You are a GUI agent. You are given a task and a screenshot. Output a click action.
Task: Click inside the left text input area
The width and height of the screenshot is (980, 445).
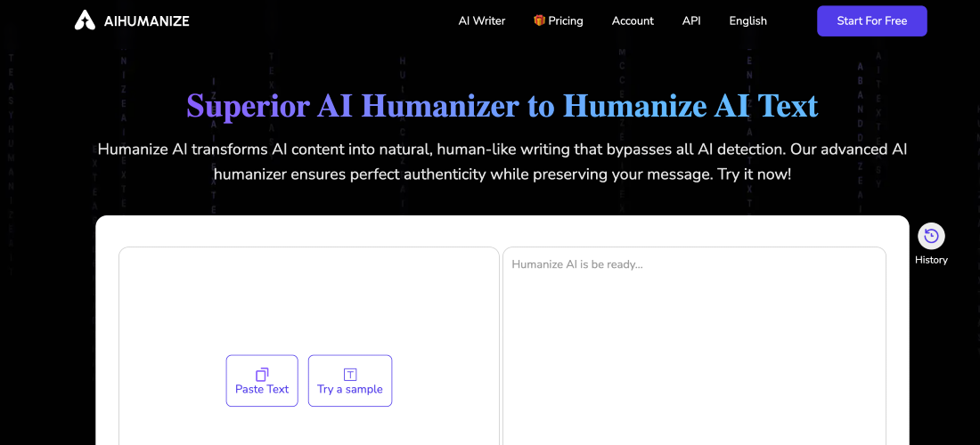[309, 345]
